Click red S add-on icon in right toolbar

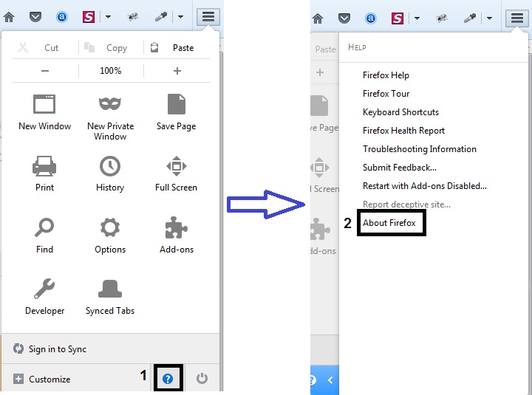pyautogui.click(x=398, y=18)
